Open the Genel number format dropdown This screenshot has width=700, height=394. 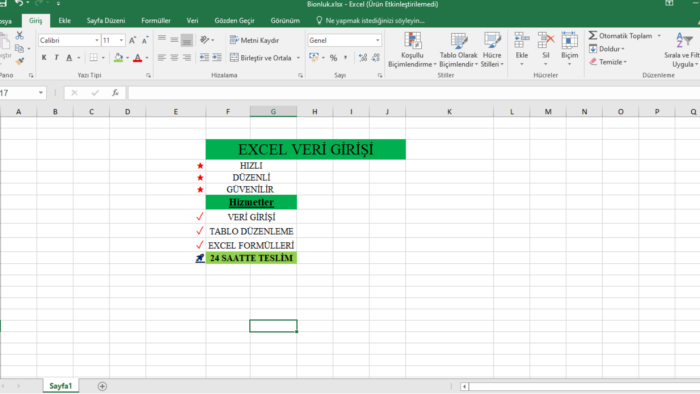378,41
